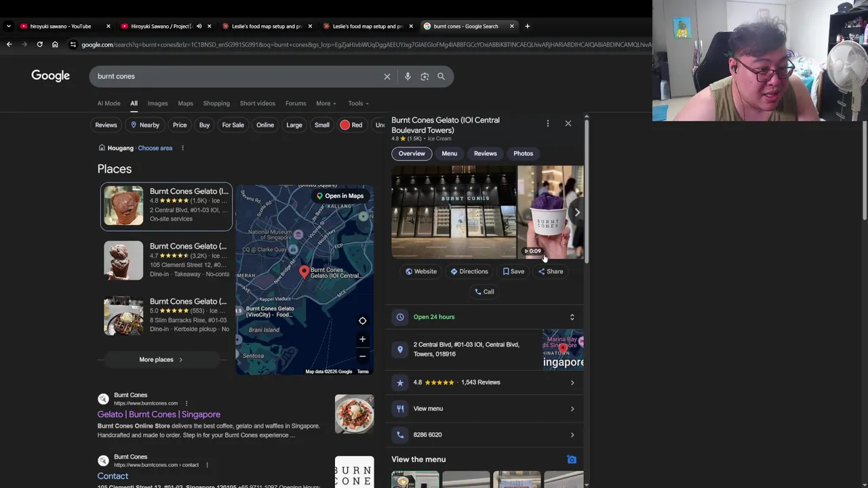The width and height of the screenshot is (868, 488).
Task: Clear the search query with the X icon
Action: point(387,77)
